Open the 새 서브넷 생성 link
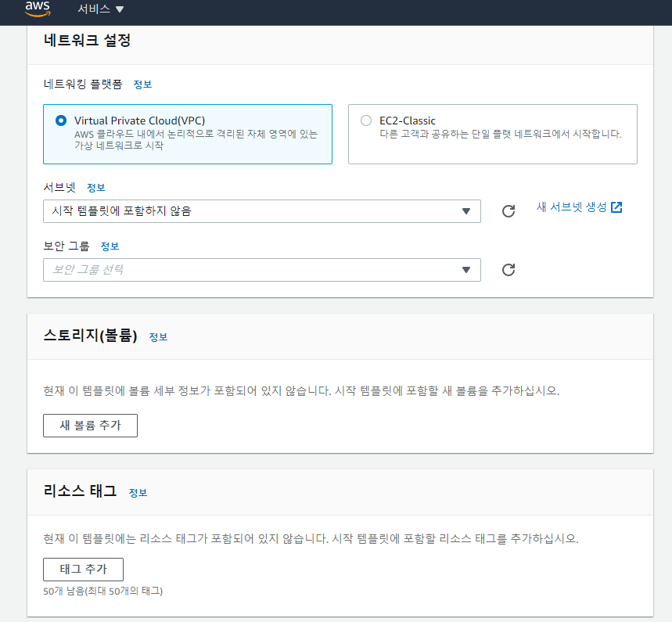This screenshot has width=672, height=622. 572,207
